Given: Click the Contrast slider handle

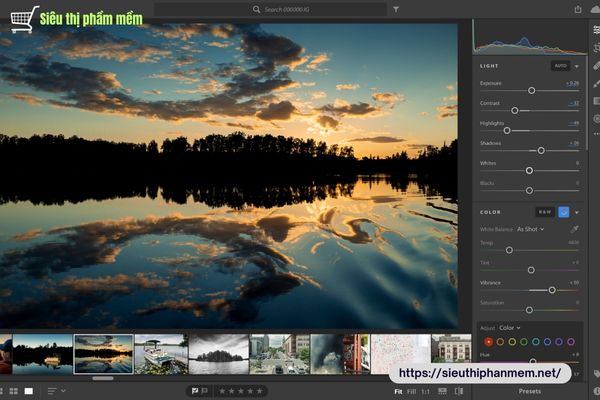Looking at the screenshot, I should coord(515,110).
